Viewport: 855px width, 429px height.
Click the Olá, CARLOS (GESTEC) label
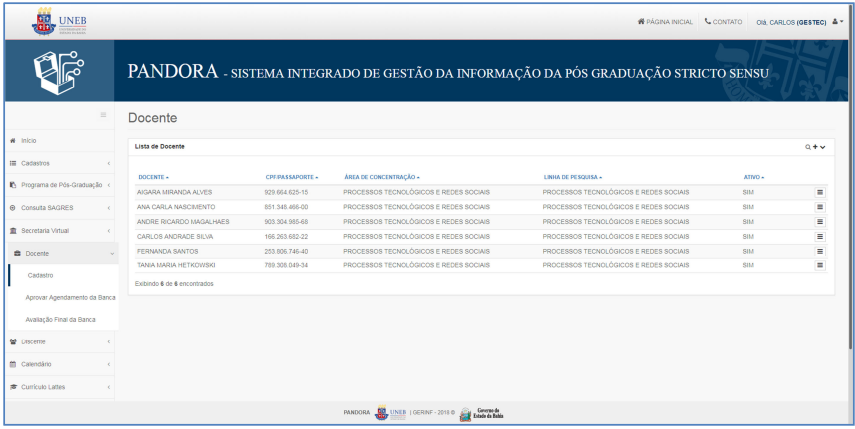click(791, 22)
